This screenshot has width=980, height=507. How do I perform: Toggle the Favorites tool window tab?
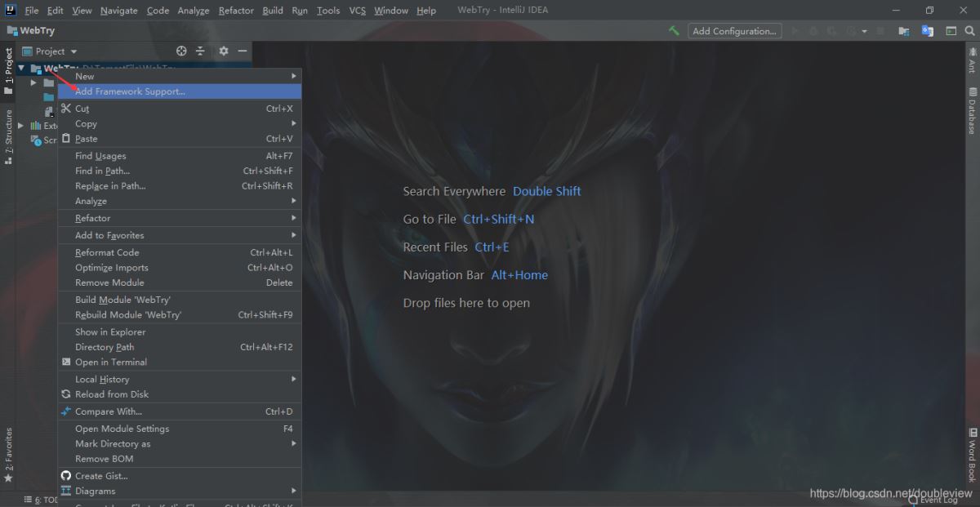click(9, 454)
